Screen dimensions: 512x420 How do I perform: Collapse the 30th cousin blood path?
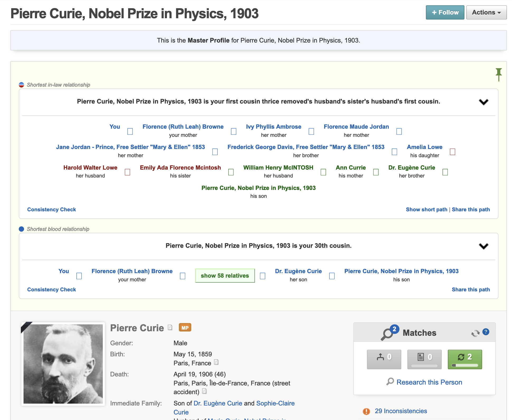click(x=483, y=246)
